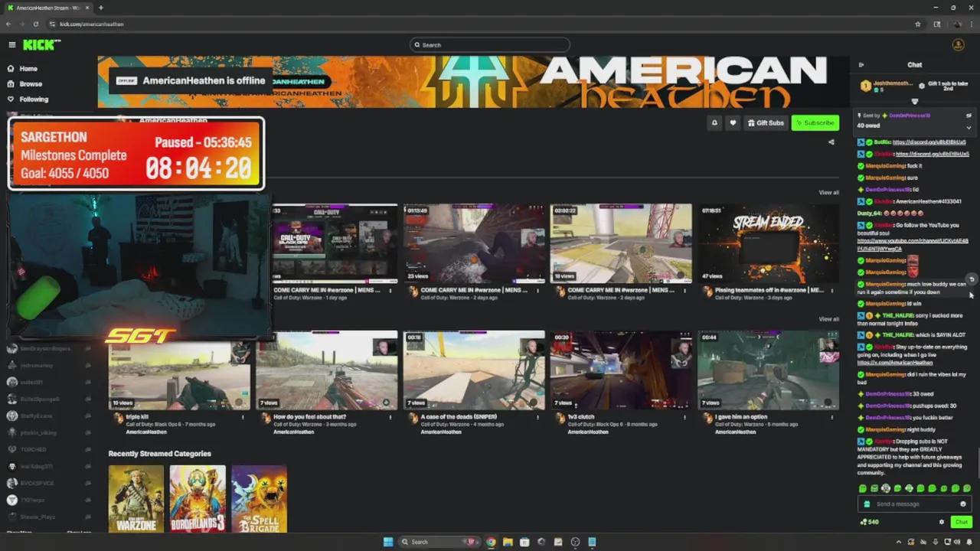This screenshot has width=980, height=551.
Task: Click the first quick emote under chat
Action: pyautogui.click(x=863, y=489)
